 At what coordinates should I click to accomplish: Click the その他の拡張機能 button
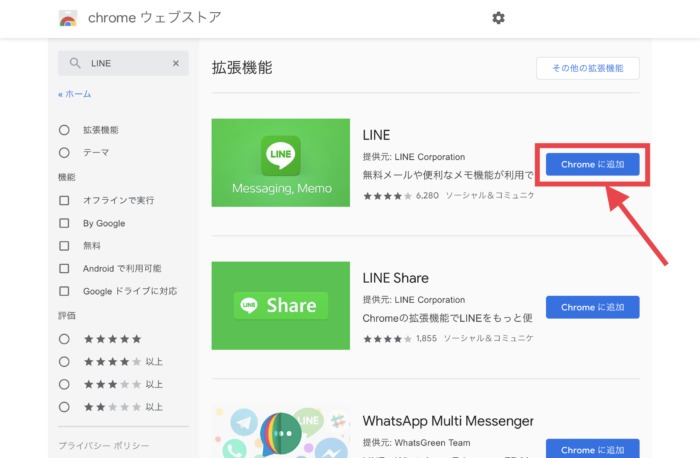(x=588, y=68)
